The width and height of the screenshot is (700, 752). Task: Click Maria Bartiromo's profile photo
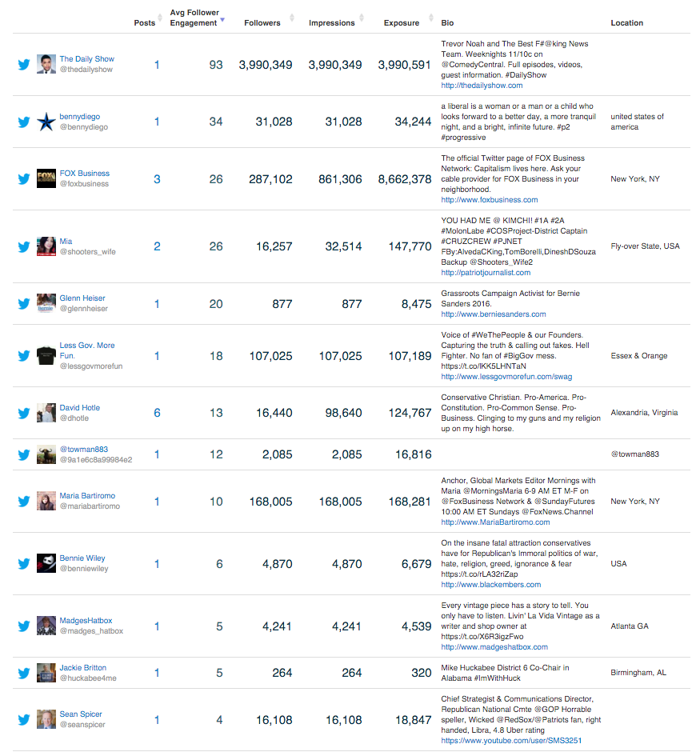click(46, 501)
